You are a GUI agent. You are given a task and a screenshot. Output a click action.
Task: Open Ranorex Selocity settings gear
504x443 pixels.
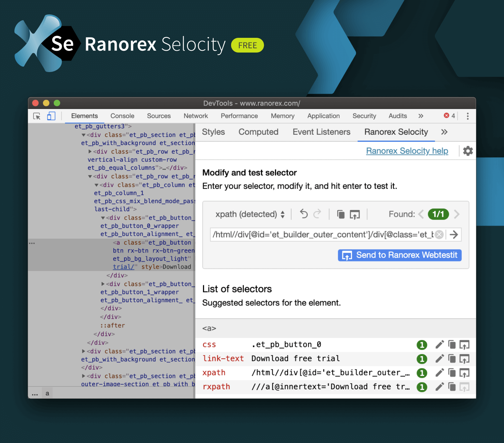[468, 151]
